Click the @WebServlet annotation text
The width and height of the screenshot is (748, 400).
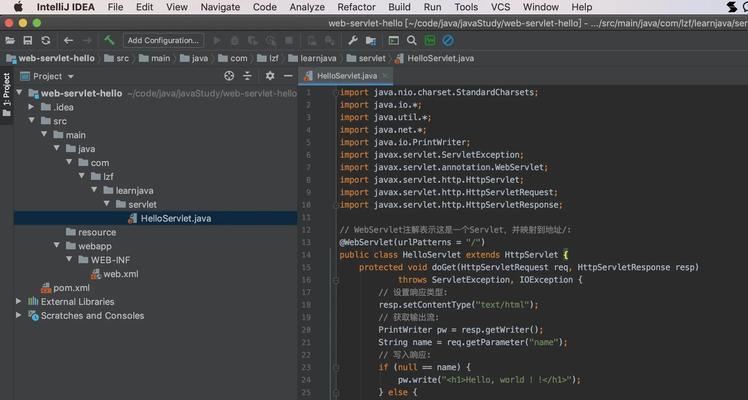click(x=366, y=242)
